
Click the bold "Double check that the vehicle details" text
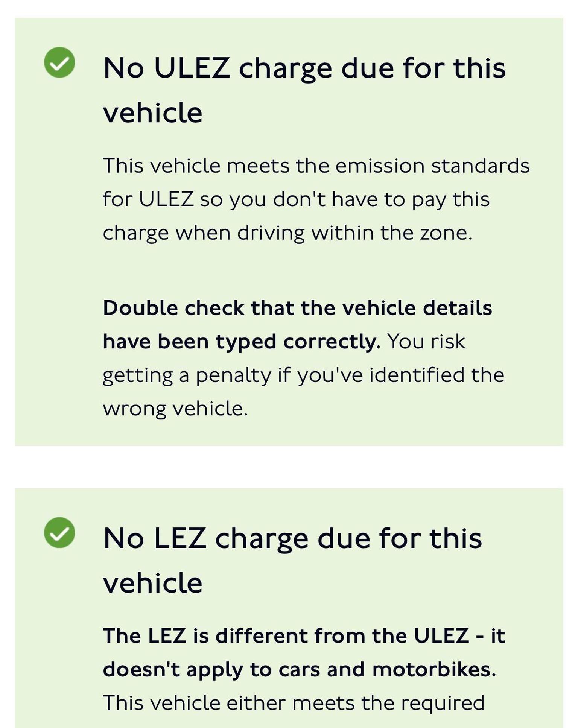(x=297, y=308)
